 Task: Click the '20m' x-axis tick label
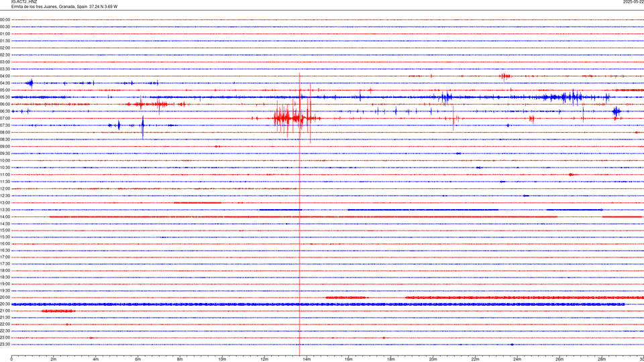pyautogui.click(x=433, y=359)
